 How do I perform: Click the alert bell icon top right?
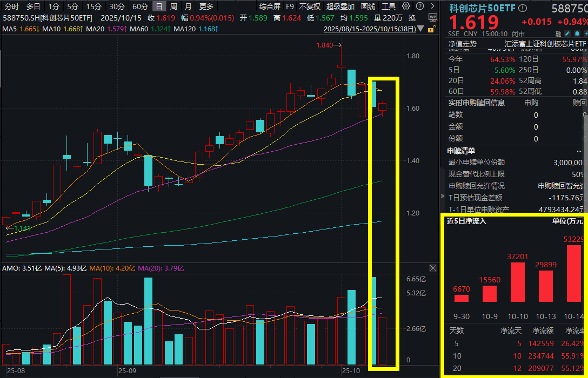click(577, 33)
